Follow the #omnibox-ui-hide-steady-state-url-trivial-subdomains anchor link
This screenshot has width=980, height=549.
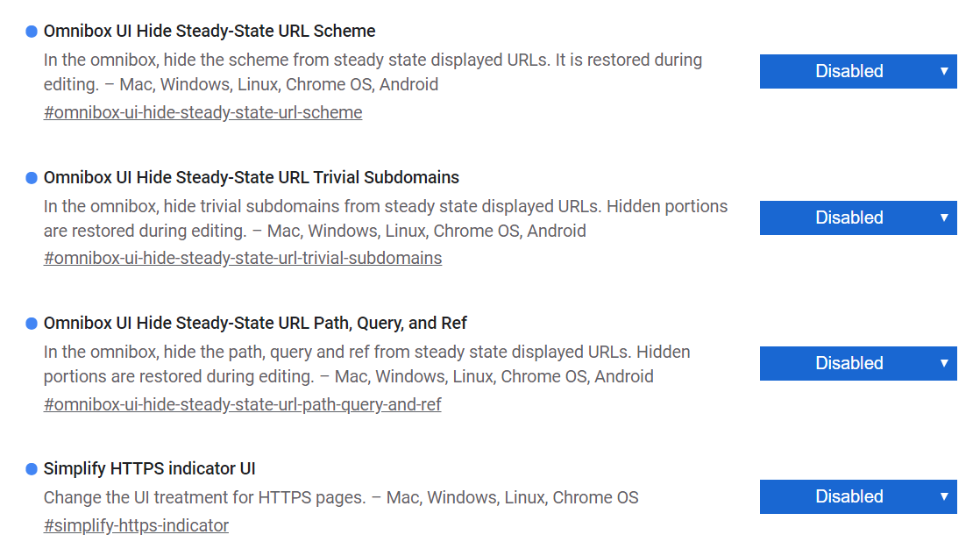pos(243,258)
